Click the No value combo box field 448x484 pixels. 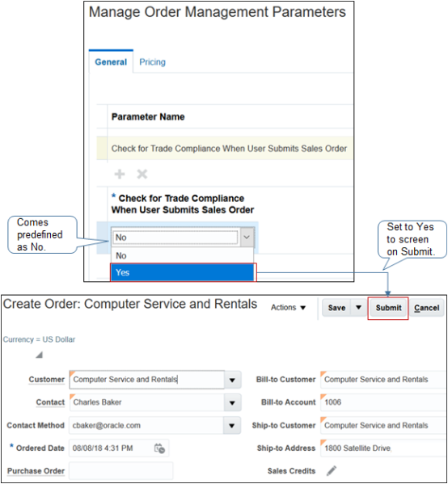click(175, 238)
